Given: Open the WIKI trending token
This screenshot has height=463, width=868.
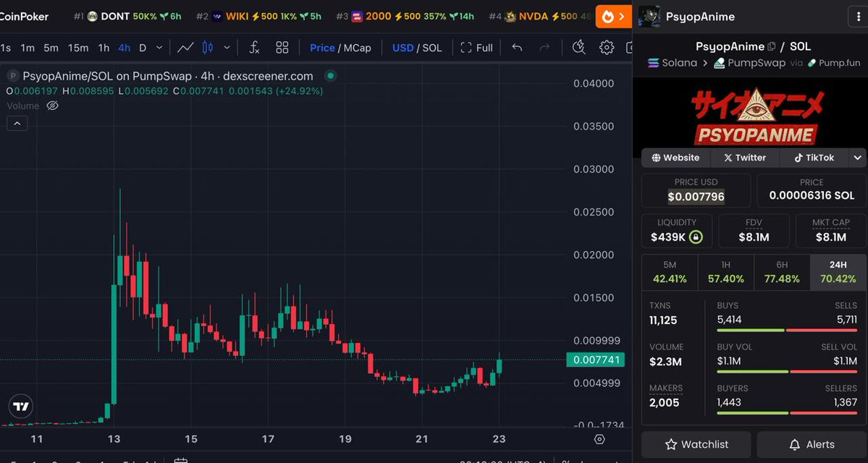Looking at the screenshot, I should 258,17.
